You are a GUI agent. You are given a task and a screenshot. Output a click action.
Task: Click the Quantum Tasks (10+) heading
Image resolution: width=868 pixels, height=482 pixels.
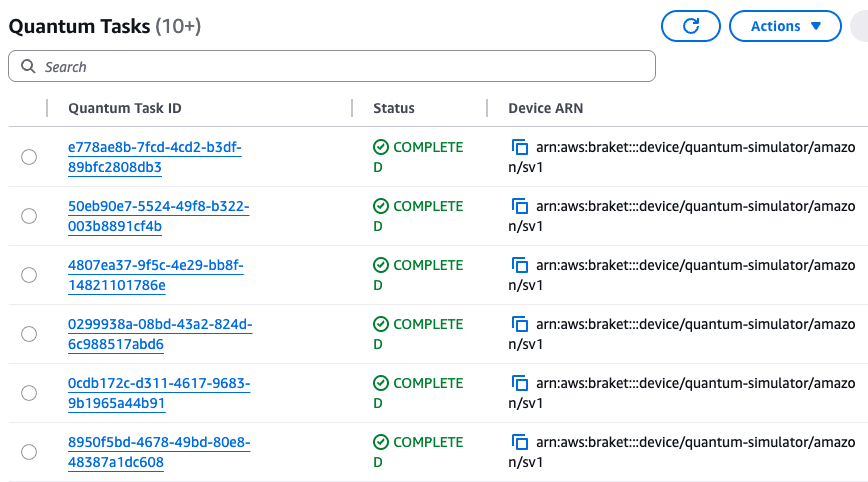105,26
